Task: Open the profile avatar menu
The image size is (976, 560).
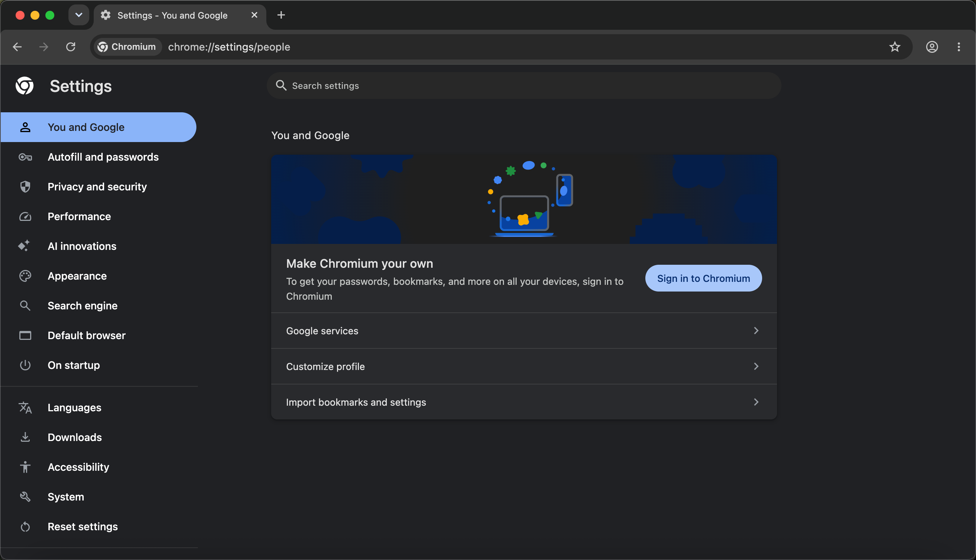Action: [x=932, y=47]
